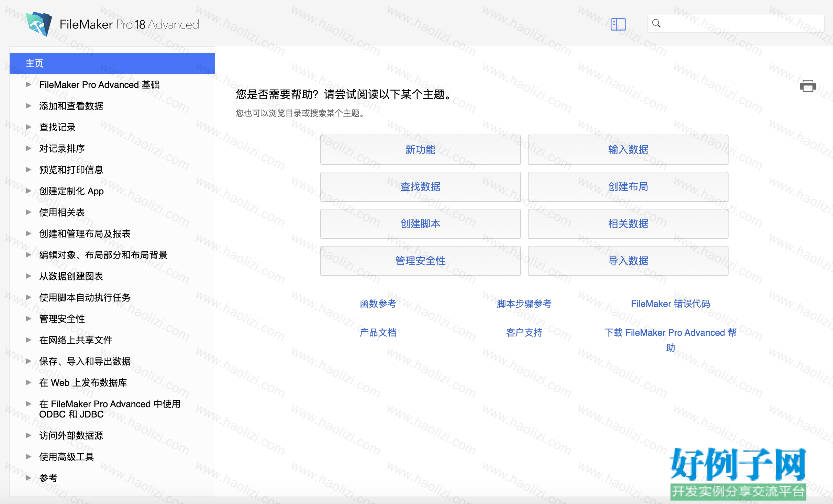The width and height of the screenshot is (833, 504).
Task: Open 访问外部数据源 topic
Action: tap(71, 436)
